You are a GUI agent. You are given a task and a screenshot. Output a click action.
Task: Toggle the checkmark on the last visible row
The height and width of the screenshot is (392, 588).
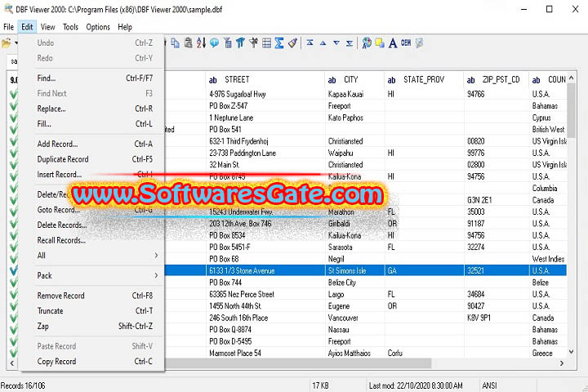coord(14,353)
